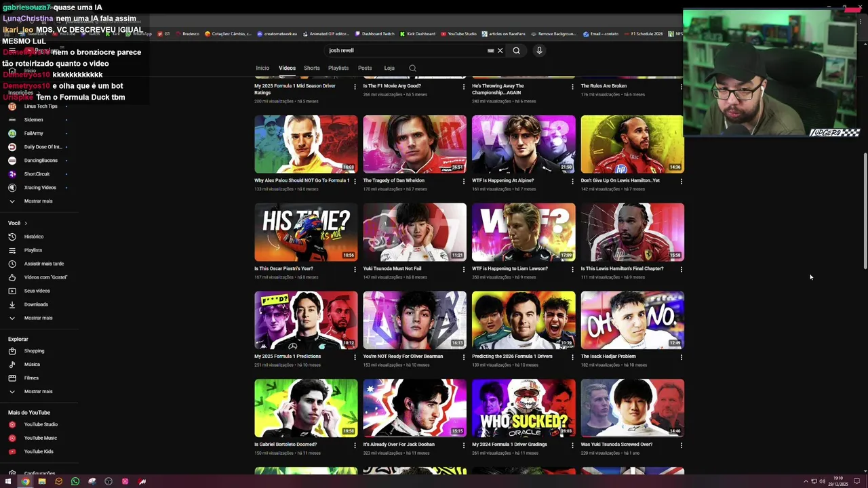Search within channel using magnifier after Loja
Screen dimensions: 868x488
(x=412, y=68)
